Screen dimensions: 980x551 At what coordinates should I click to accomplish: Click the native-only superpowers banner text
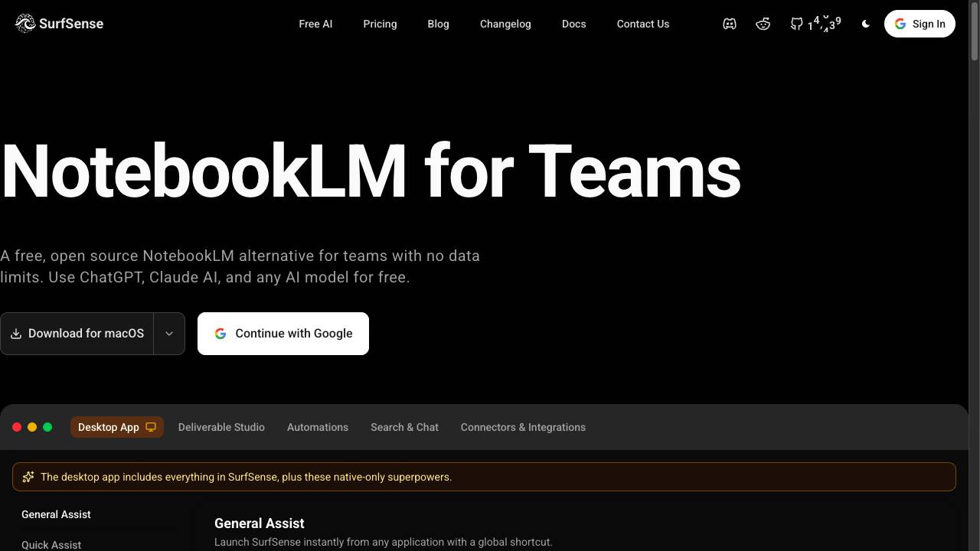(x=246, y=477)
